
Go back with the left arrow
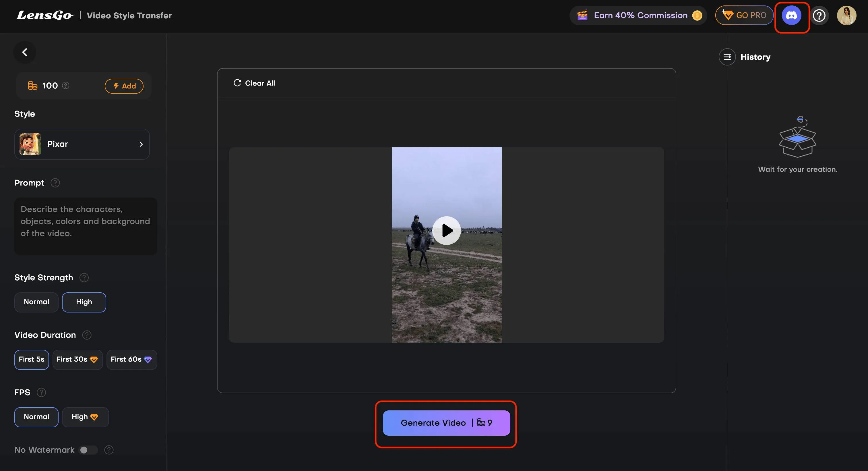coord(25,52)
